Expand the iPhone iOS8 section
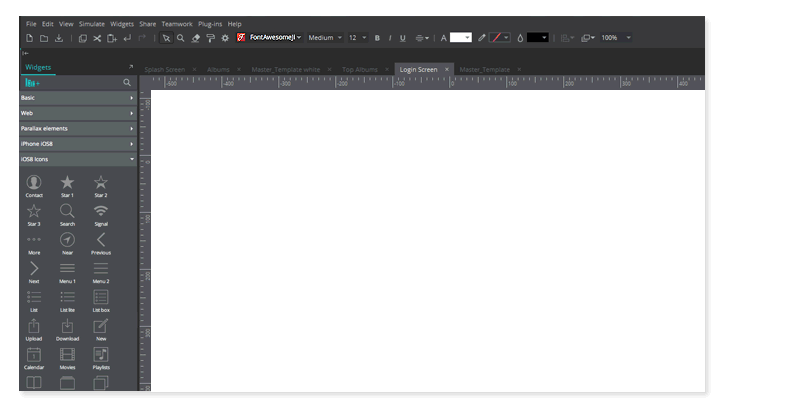800x410 pixels. tap(78, 144)
